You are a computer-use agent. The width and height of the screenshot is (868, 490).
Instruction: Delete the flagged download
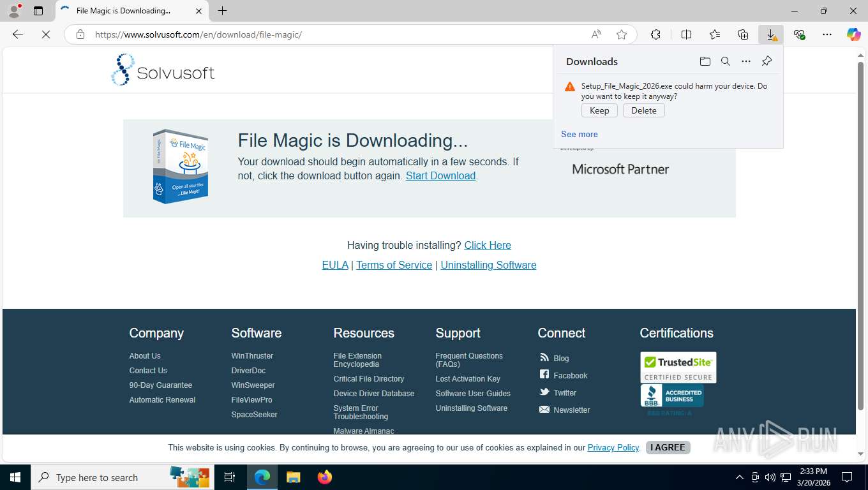[644, 110]
